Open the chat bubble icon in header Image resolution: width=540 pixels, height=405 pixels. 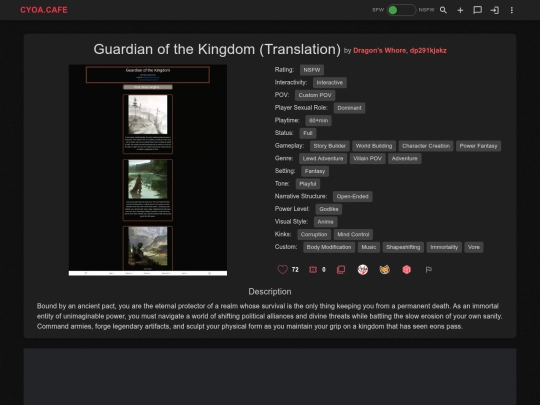click(477, 10)
